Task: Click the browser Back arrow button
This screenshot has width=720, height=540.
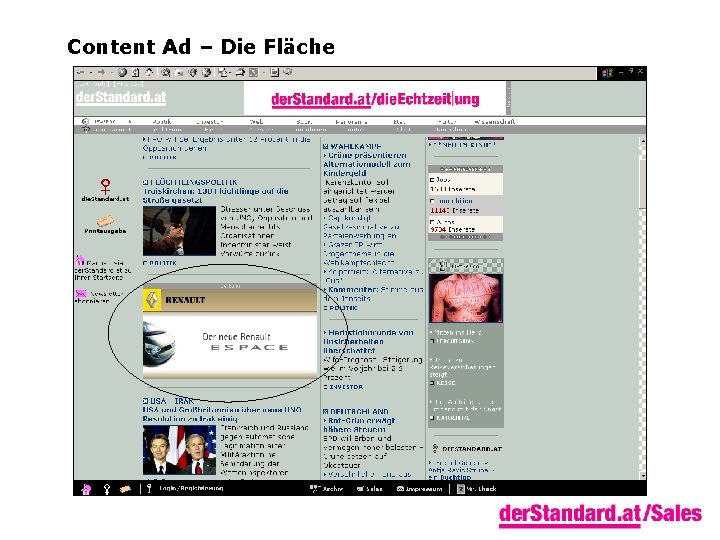Action: tap(81, 73)
